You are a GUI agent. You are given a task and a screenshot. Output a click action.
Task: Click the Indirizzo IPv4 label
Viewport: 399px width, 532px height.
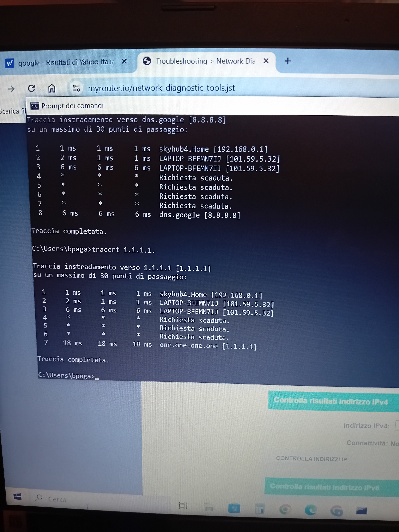(366, 426)
